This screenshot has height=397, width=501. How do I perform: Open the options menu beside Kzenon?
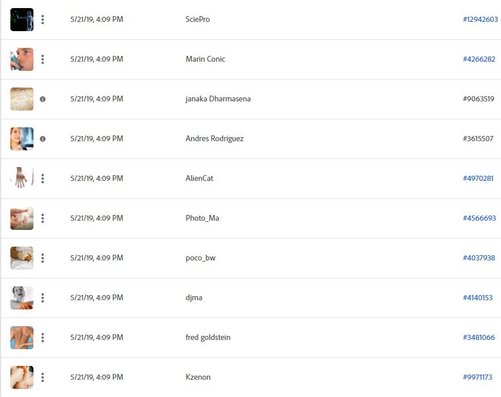click(43, 377)
